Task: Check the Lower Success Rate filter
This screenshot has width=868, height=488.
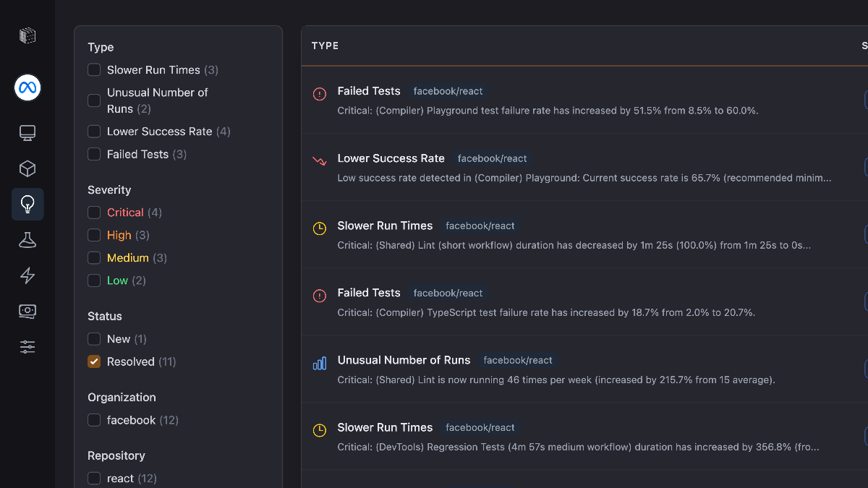Action: click(94, 132)
